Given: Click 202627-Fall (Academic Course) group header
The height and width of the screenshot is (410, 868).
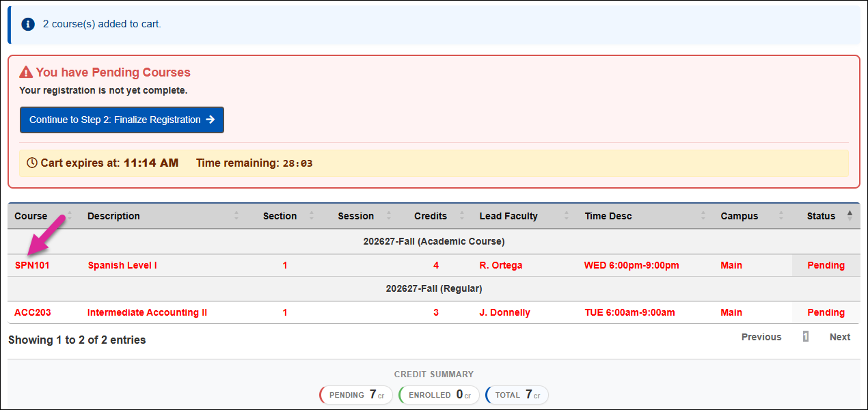Looking at the screenshot, I should (434, 241).
